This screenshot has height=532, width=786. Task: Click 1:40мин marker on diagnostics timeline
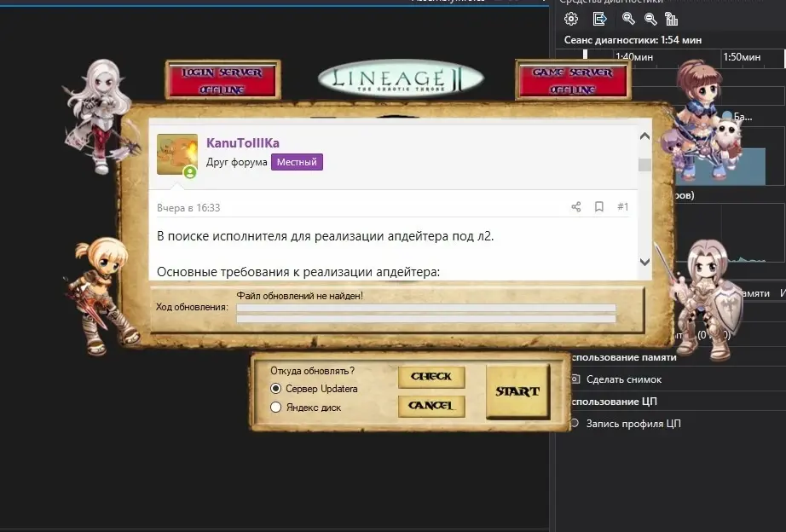tap(634, 57)
